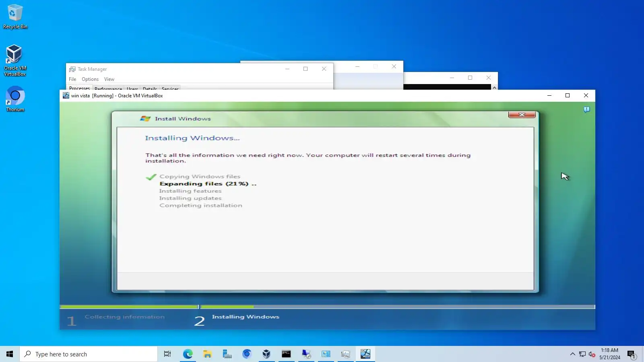The height and width of the screenshot is (362, 644).
Task: Close the black console window behind VirtualBox
Action: click(489, 78)
